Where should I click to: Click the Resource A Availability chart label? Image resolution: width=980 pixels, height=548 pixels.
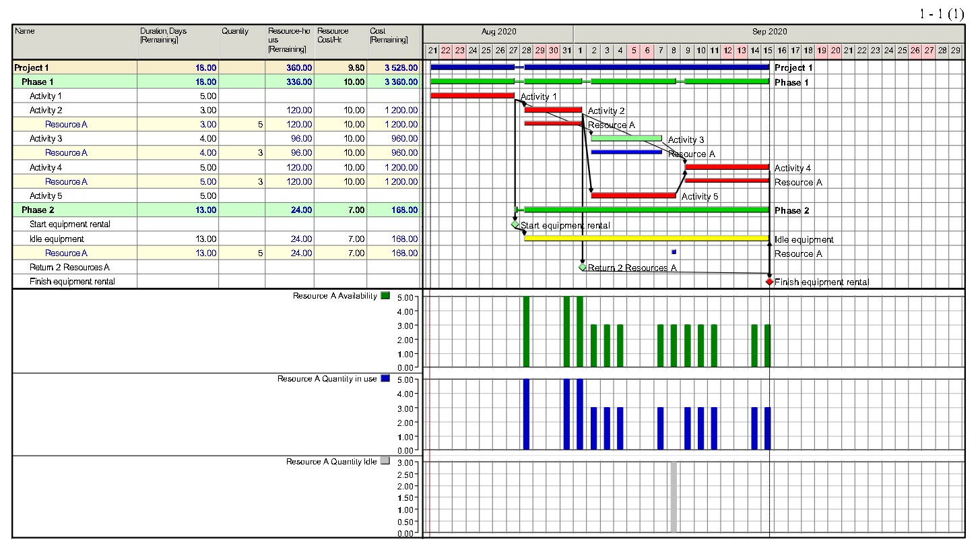coord(335,295)
